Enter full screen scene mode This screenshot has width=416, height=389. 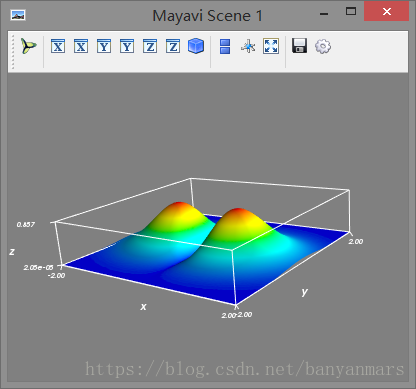tap(271, 46)
